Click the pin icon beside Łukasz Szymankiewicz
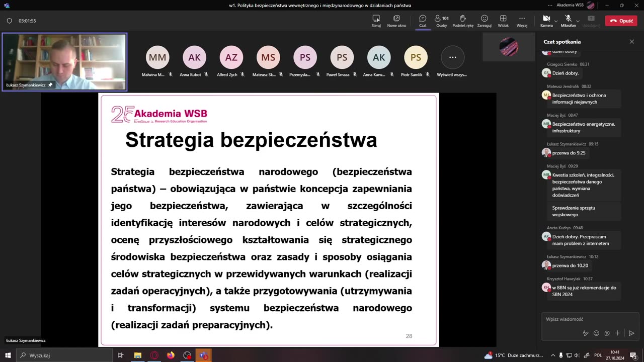Screen dimensions: 644x362 click(x=50, y=85)
